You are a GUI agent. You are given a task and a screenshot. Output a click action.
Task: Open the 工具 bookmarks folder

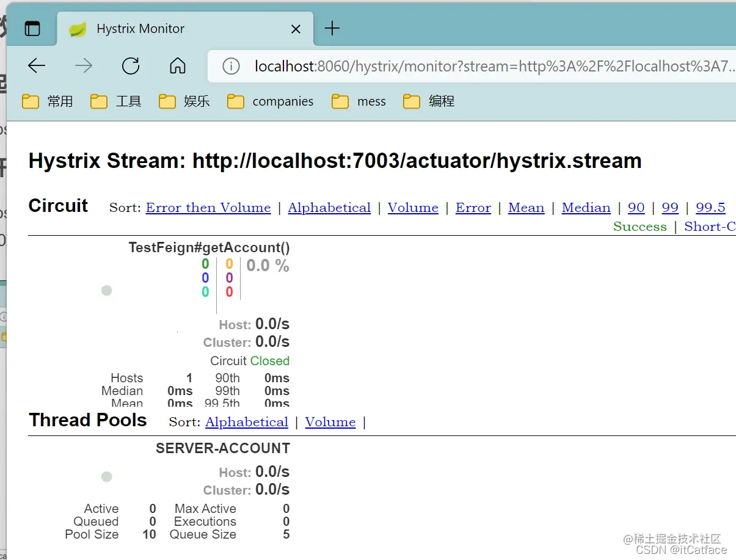pos(116,101)
